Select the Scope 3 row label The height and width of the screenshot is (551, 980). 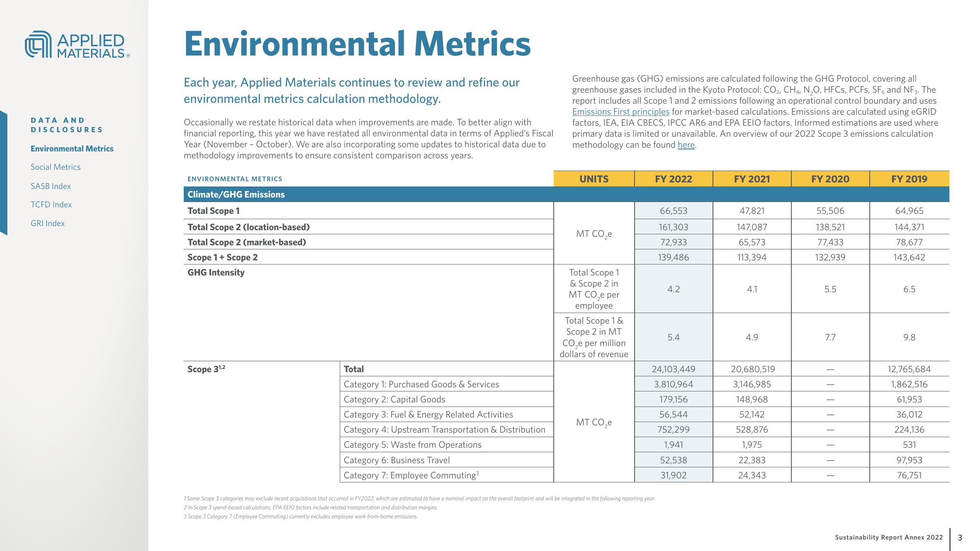click(206, 369)
